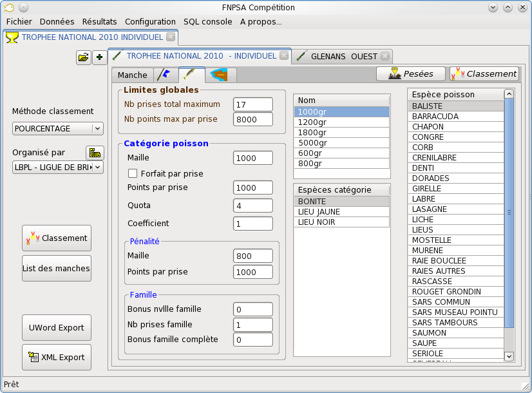The width and height of the screenshot is (532, 393).
Task: Click the green plus add button
Action: click(99, 57)
